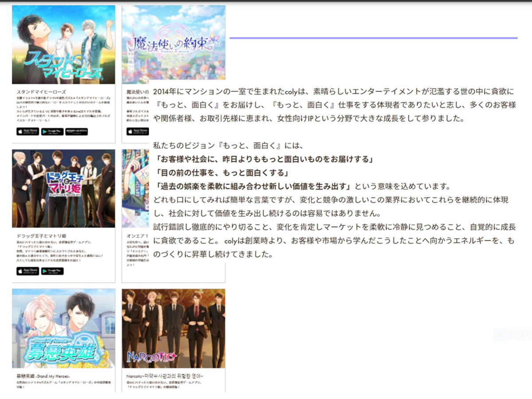Click the line 「目の前の仕事を、もっと面白くする」
The width and height of the screenshot is (532, 399).
coord(222,172)
